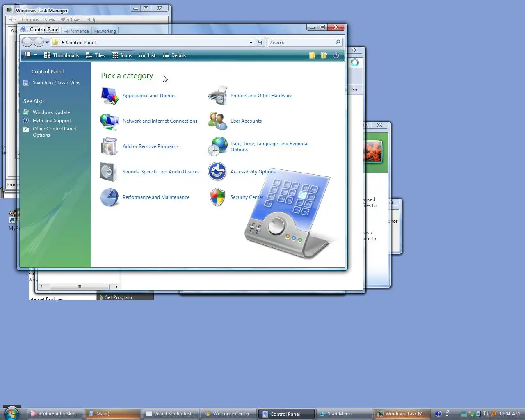Open the Help menu in Task Manager
525x420 pixels.
(x=91, y=20)
